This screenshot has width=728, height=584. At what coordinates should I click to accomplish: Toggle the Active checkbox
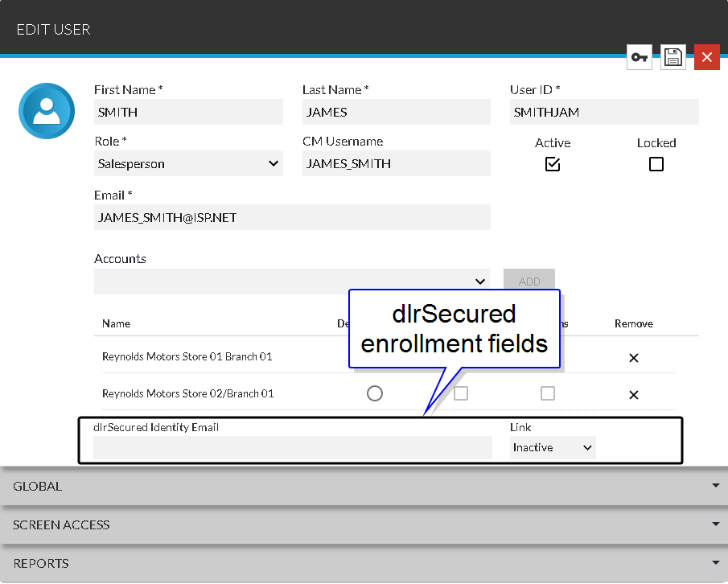[x=553, y=164]
